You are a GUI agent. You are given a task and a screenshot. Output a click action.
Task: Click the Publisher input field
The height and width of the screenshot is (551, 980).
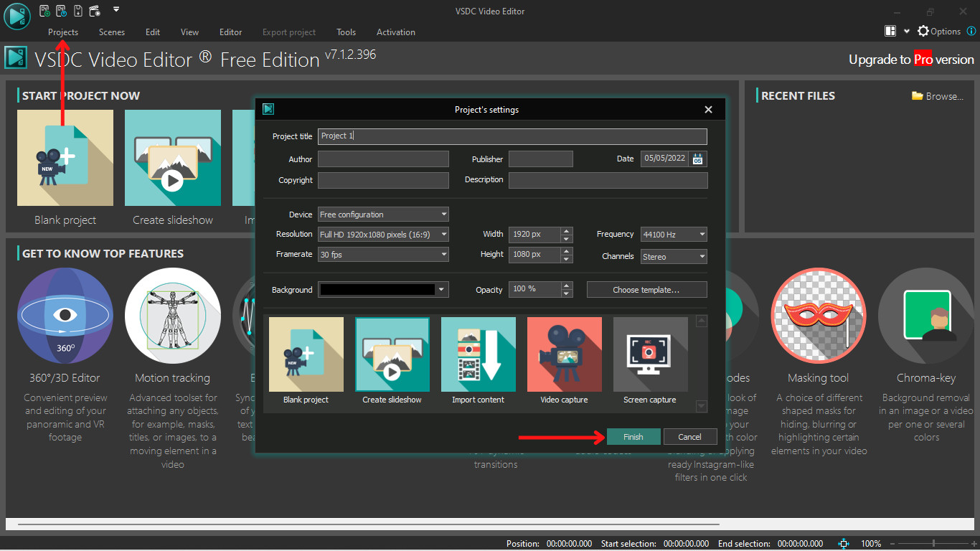click(x=541, y=159)
